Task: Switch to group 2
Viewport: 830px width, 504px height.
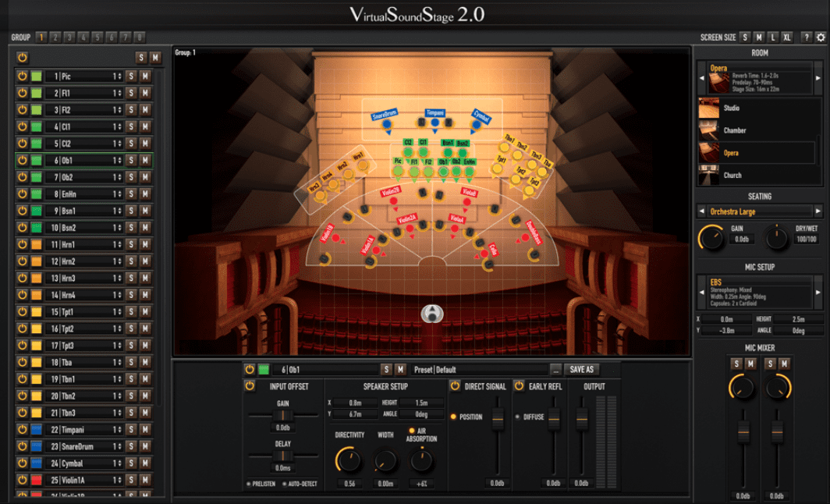Action: tap(55, 37)
